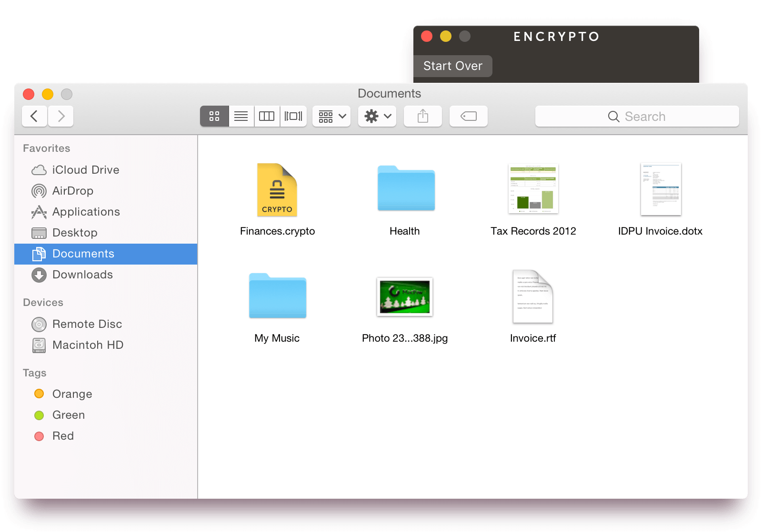Switch to cover flow view
This screenshot has height=532, width=762.
pyautogui.click(x=293, y=116)
